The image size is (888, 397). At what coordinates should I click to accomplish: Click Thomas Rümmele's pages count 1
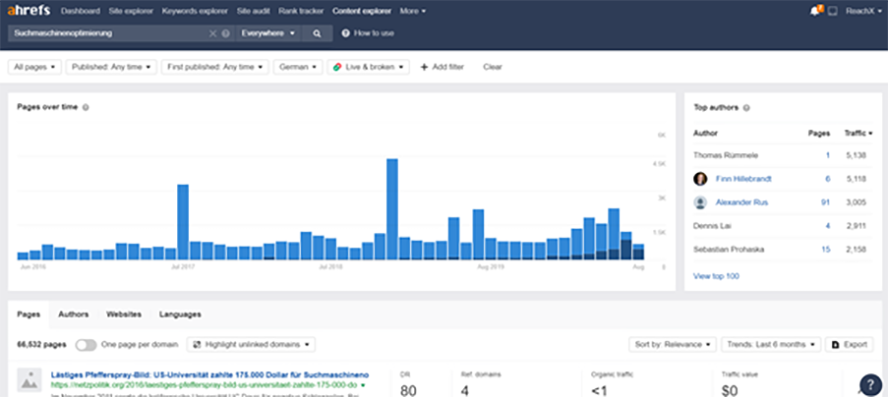(827, 155)
